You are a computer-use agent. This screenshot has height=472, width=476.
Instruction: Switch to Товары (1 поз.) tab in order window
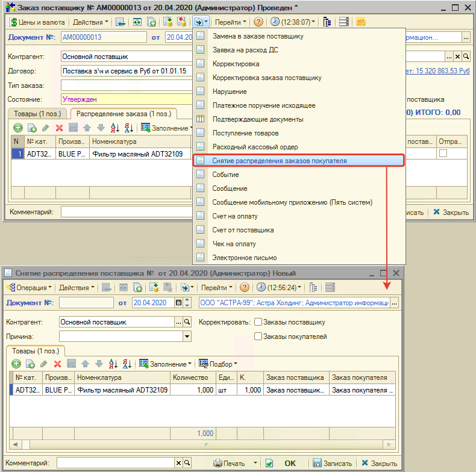tap(37, 114)
